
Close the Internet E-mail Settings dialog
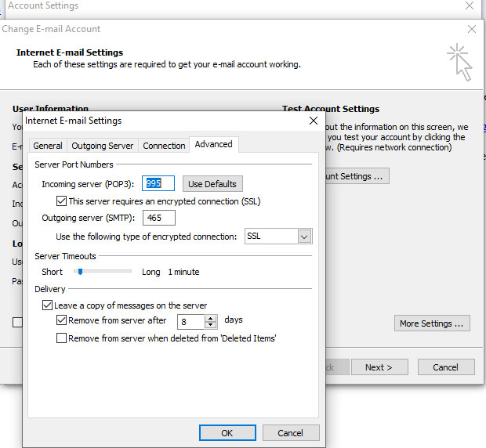[313, 121]
